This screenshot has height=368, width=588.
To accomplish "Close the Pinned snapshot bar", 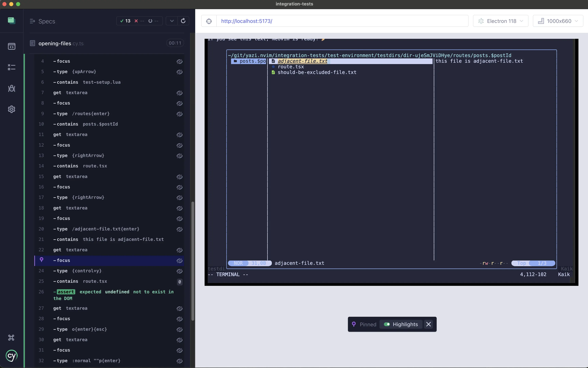I will click(428, 324).
